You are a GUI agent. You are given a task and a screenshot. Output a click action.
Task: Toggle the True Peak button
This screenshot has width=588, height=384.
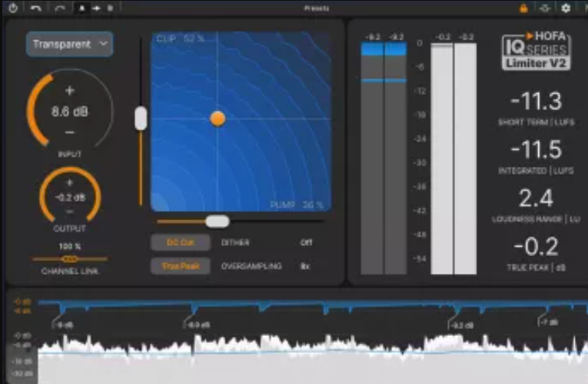click(180, 266)
